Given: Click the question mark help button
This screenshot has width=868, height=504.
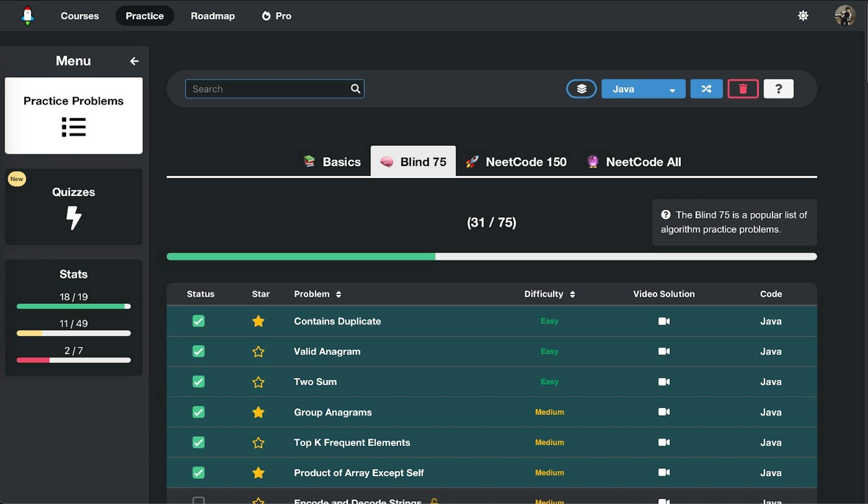Looking at the screenshot, I should pyautogui.click(x=778, y=89).
